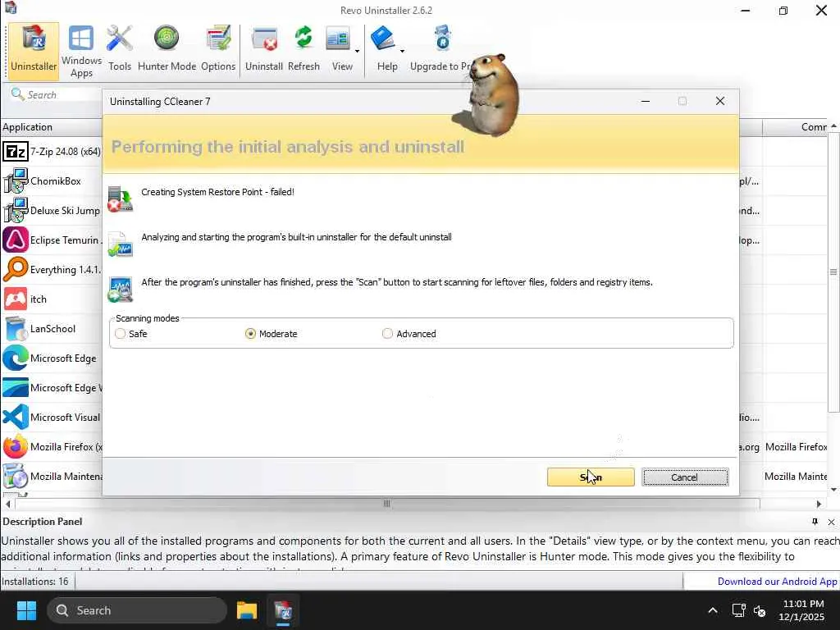Click the Application column header
Image resolution: width=840 pixels, height=630 pixels.
pos(52,127)
